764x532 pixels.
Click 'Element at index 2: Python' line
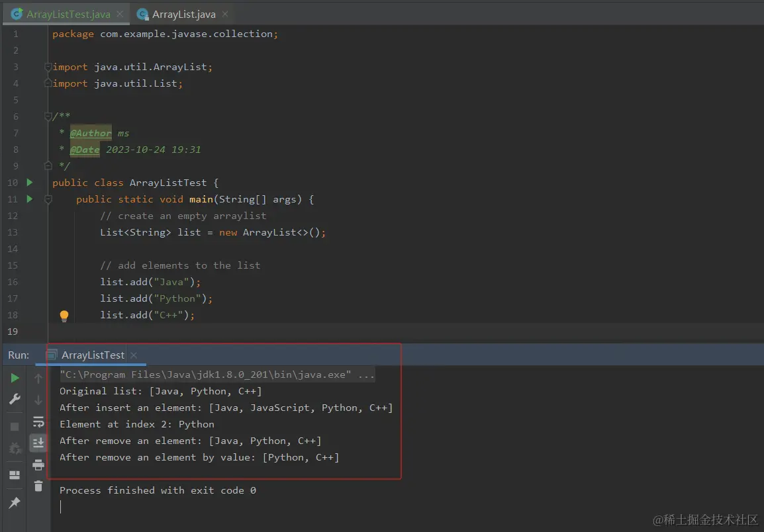[x=137, y=424]
